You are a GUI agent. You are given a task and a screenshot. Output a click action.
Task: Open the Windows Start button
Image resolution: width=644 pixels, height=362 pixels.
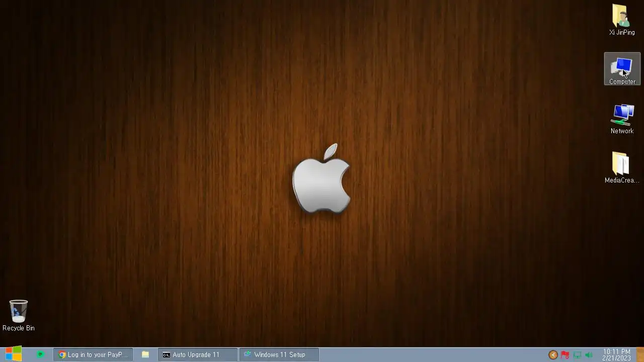[14, 354]
